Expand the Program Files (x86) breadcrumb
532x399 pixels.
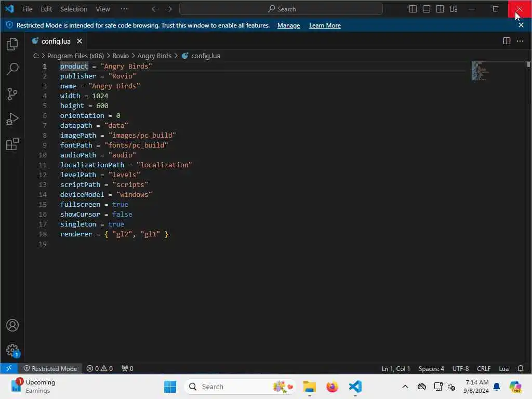[x=75, y=56]
